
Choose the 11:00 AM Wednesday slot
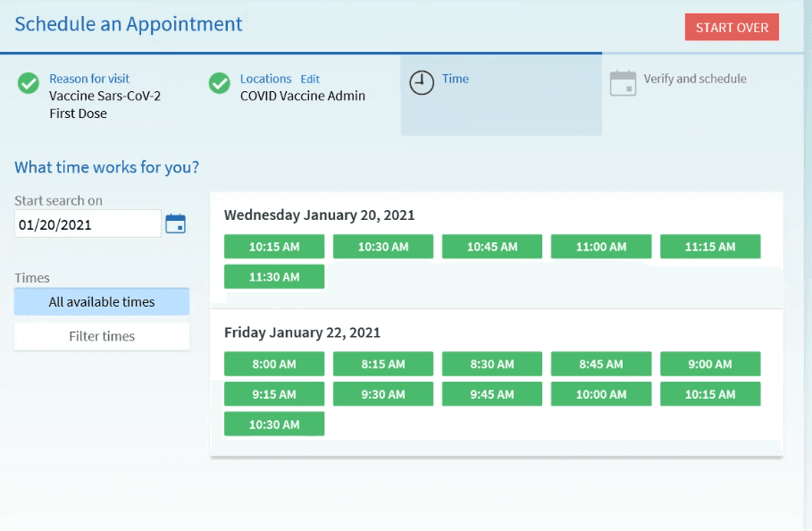(x=601, y=247)
